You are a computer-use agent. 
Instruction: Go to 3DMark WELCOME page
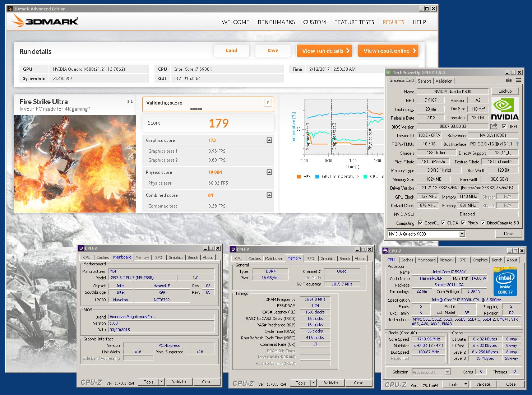click(x=236, y=22)
